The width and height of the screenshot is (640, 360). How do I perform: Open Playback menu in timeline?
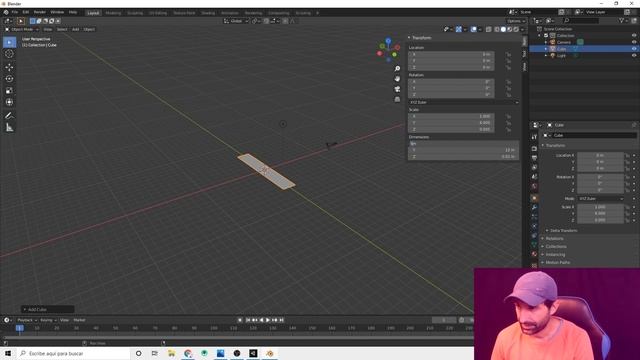(x=27, y=320)
